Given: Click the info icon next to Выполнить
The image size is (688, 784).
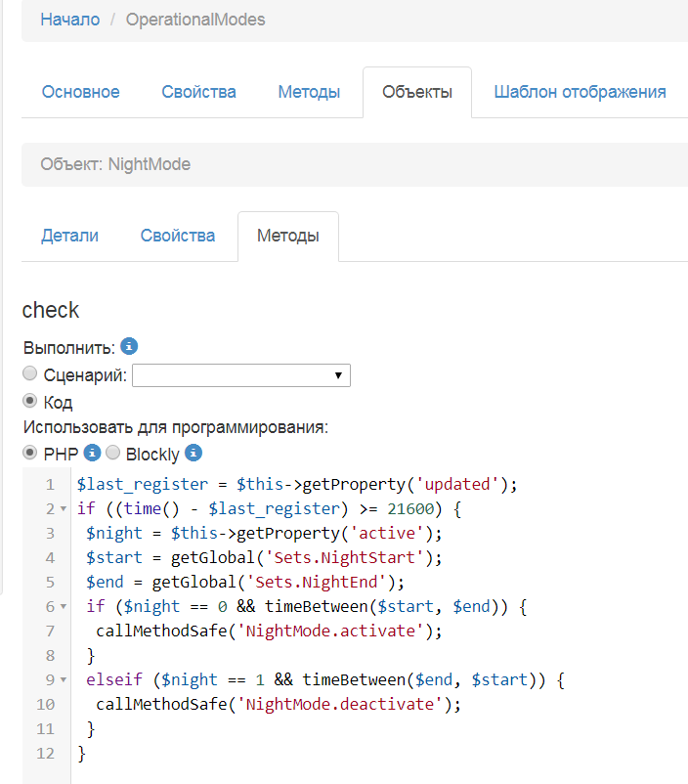Looking at the screenshot, I should click(129, 346).
